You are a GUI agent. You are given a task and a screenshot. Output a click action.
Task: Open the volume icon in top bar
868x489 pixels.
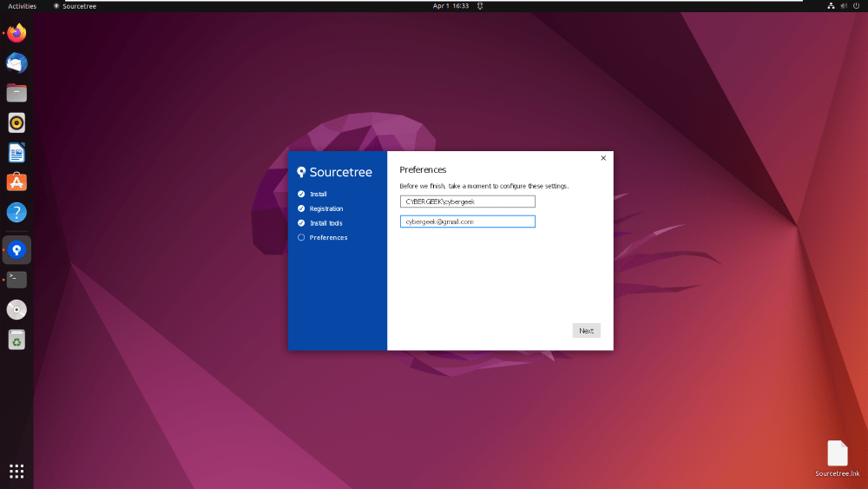[x=844, y=6]
